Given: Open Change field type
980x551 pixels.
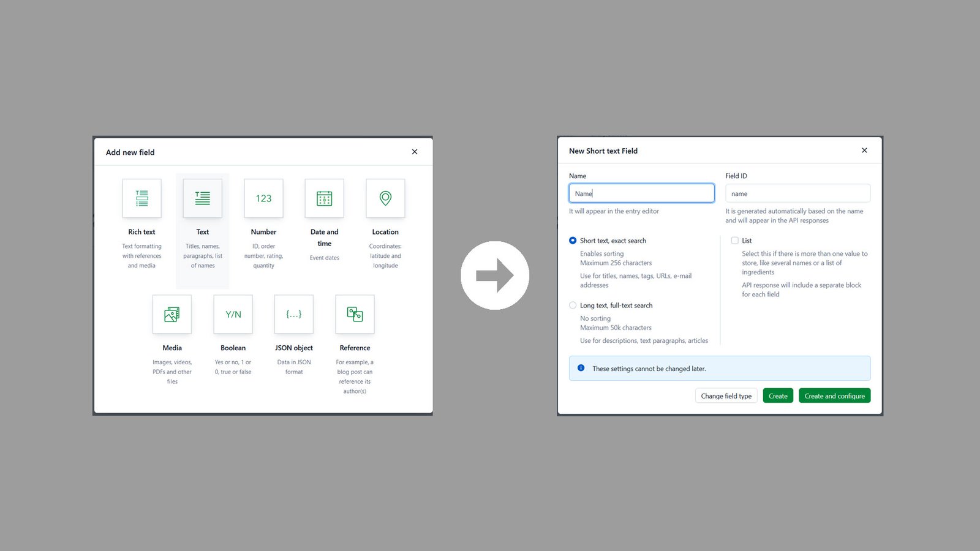Looking at the screenshot, I should tap(726, 395).
